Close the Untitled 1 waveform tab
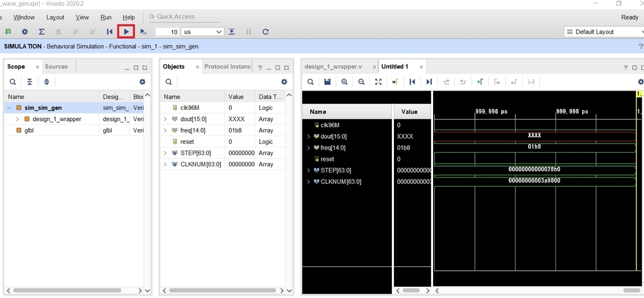This screenshot has height=298, width=644. click(421, 67)
